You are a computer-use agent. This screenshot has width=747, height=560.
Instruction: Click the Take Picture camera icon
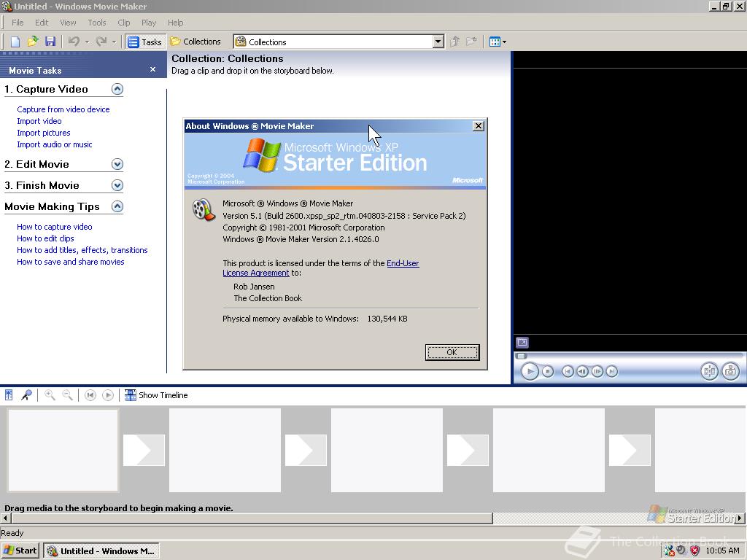coord(730,371)
